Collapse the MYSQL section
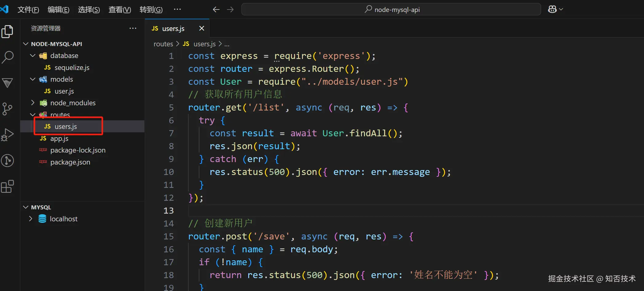The width and height of the screenshot is (644, 291). [x=26, y=207]
